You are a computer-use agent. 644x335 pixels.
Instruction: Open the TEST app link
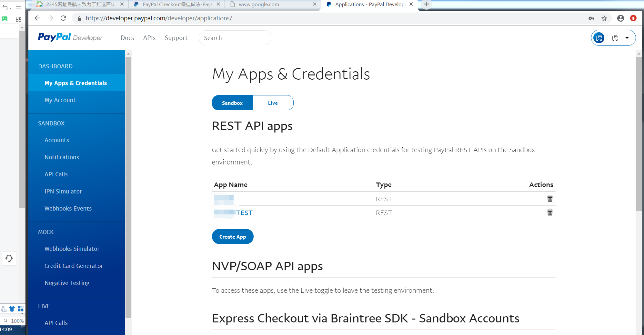click(244, 213)
